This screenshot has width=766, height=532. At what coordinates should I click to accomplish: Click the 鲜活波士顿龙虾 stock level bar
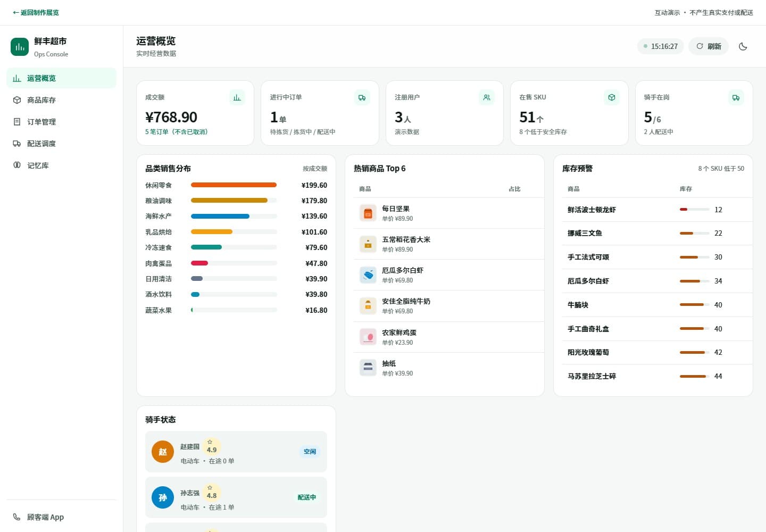coord(695,210)
